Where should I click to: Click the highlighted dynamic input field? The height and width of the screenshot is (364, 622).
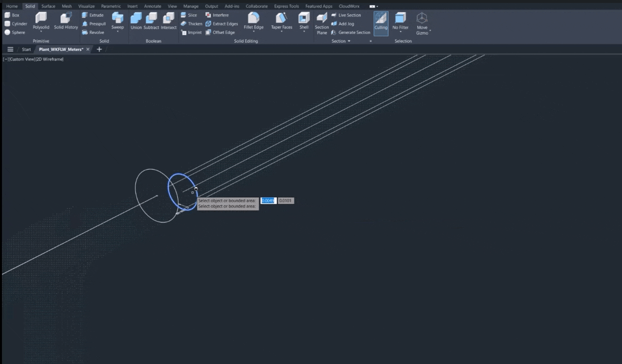(x=268, y=201)
